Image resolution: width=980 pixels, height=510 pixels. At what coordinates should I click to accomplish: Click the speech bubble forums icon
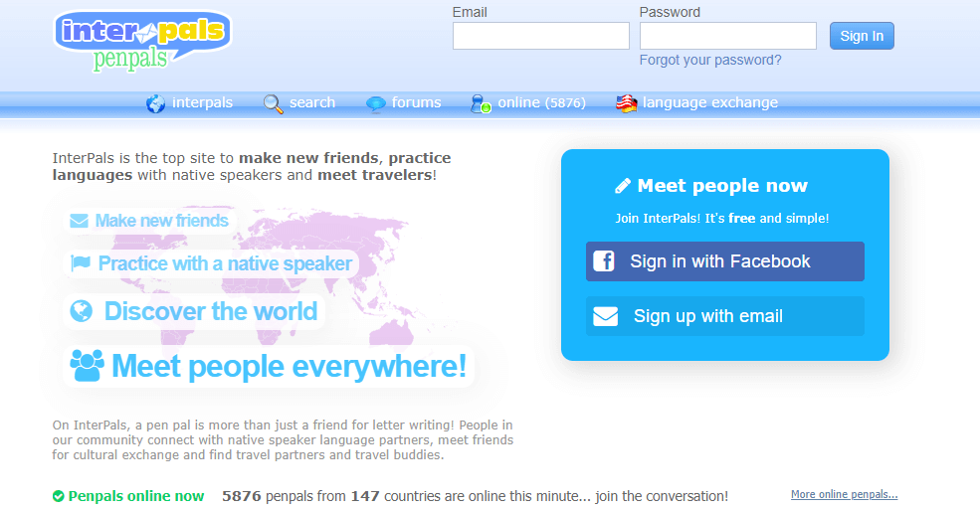[x=376, y=103]
